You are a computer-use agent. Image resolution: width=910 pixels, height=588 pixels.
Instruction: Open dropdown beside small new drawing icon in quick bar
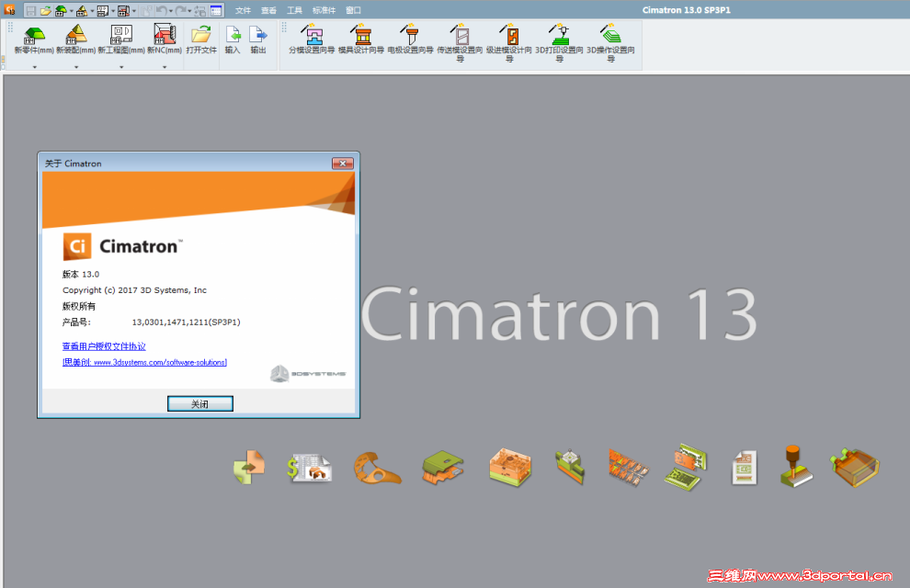pos(113,10)
